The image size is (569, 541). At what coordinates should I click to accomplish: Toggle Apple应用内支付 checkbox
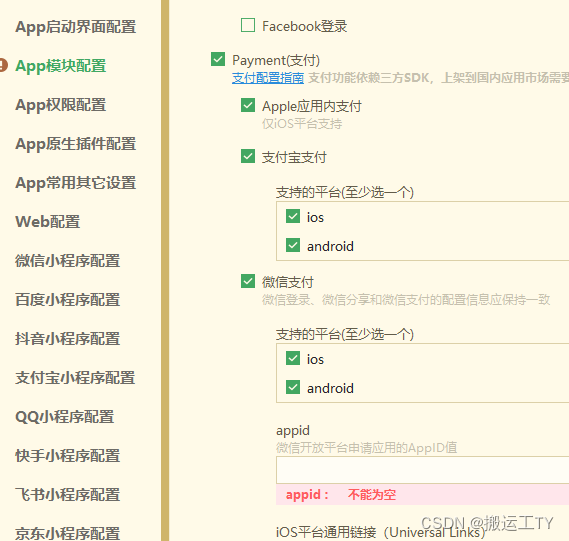point(248,105)
